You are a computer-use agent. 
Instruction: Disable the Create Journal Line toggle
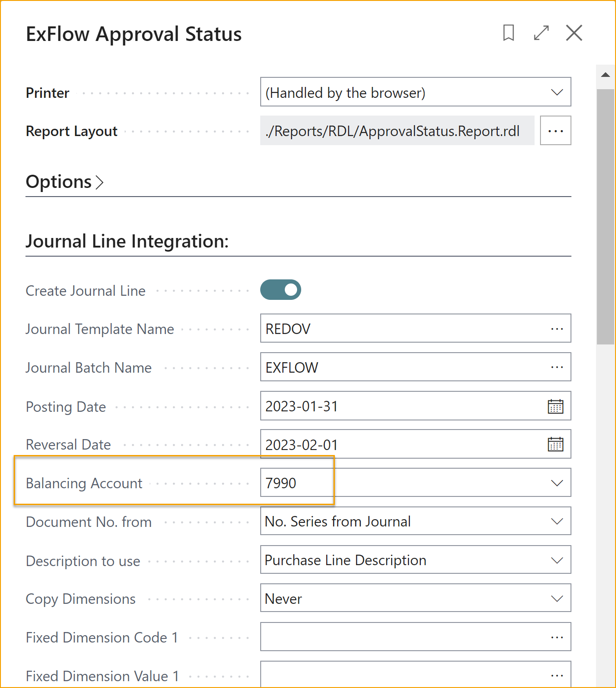(281, 290)
